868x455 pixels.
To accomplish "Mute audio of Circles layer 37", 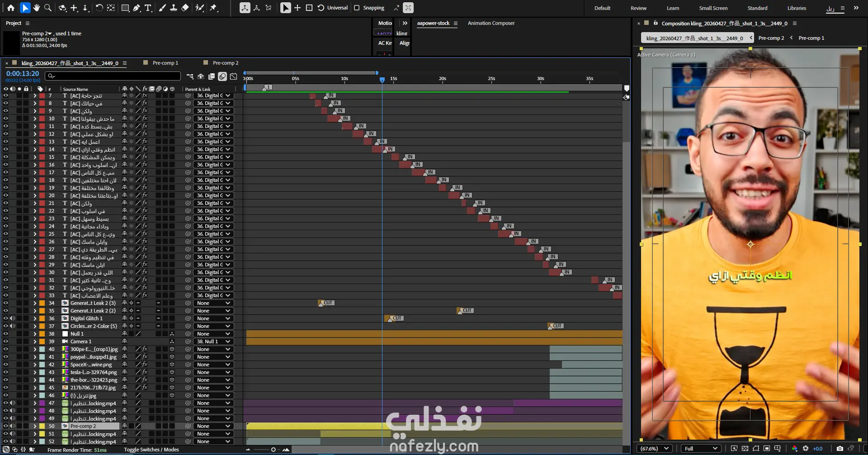I will pyautogui.click(x=13, y=326).
